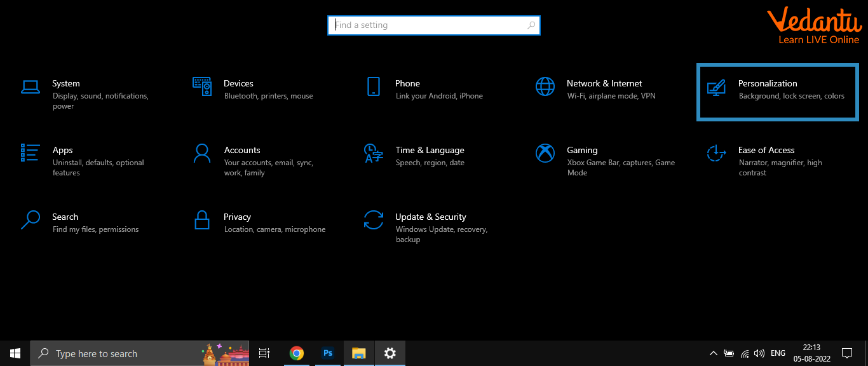Select the Time & Language icon
The image size is (868, 366).
pyautogui.click(x=373, y=153)
